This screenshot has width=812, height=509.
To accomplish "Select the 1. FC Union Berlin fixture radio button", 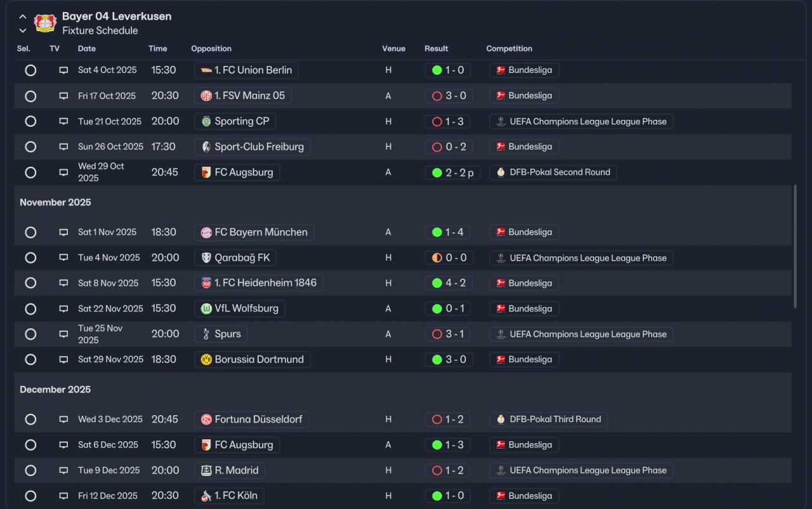I will (30, 70).
